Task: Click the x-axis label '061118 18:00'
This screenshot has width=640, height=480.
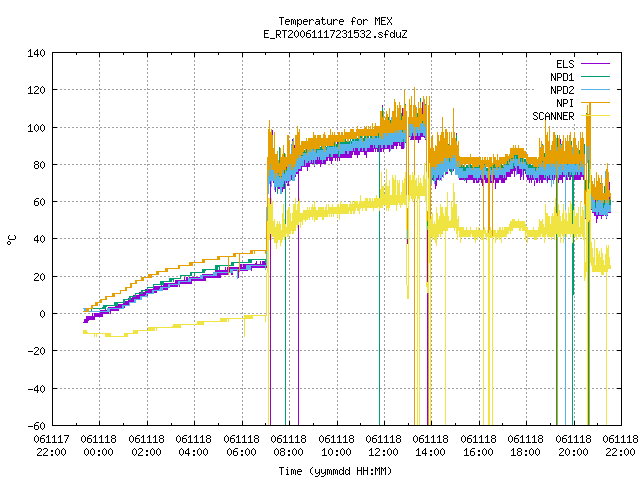Action: [x=525, y=446]
